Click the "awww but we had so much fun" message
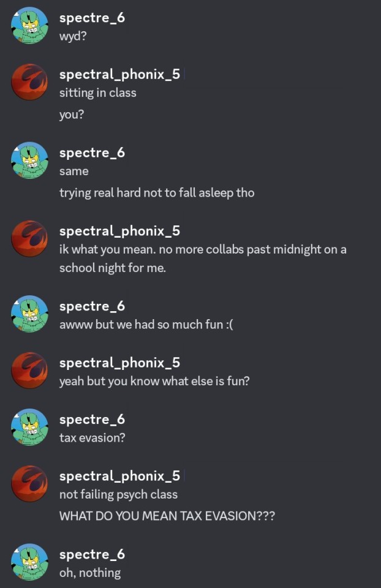 tap(146, 325)
